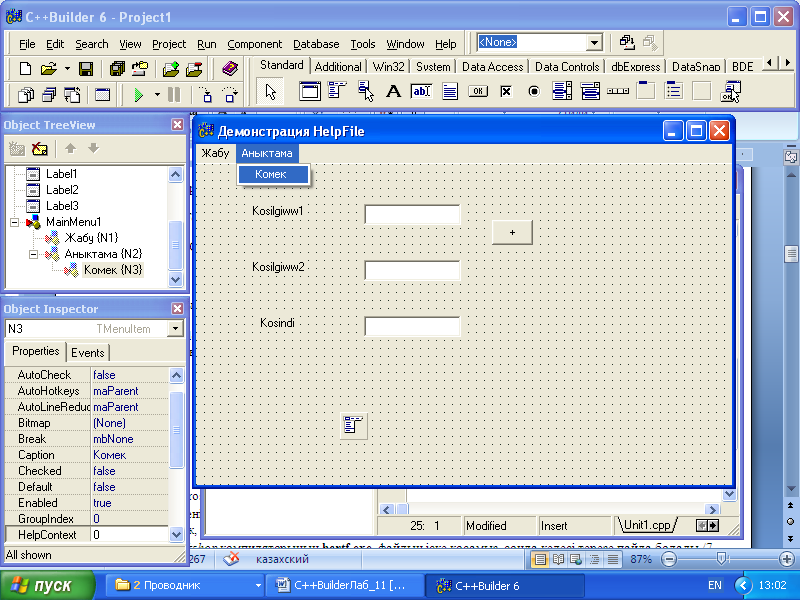This screenshot has height=600, width=800.
Task: Click Word zoom in plus button
Action: tap(787, 559)
